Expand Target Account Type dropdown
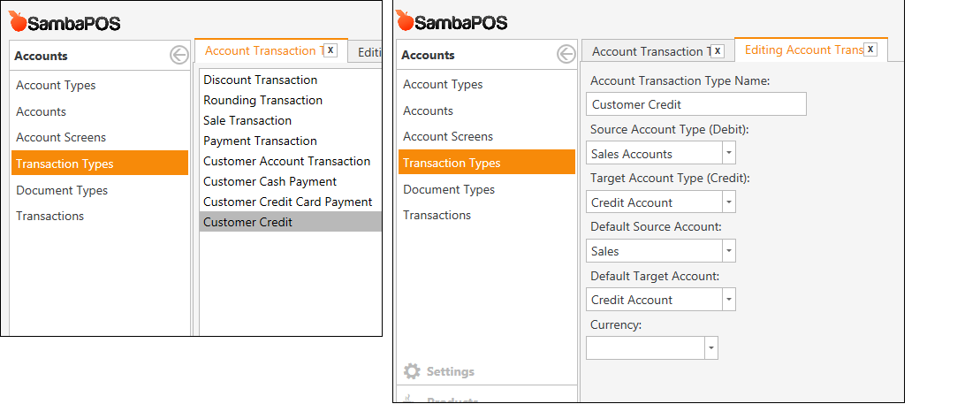 pos(728,202)
